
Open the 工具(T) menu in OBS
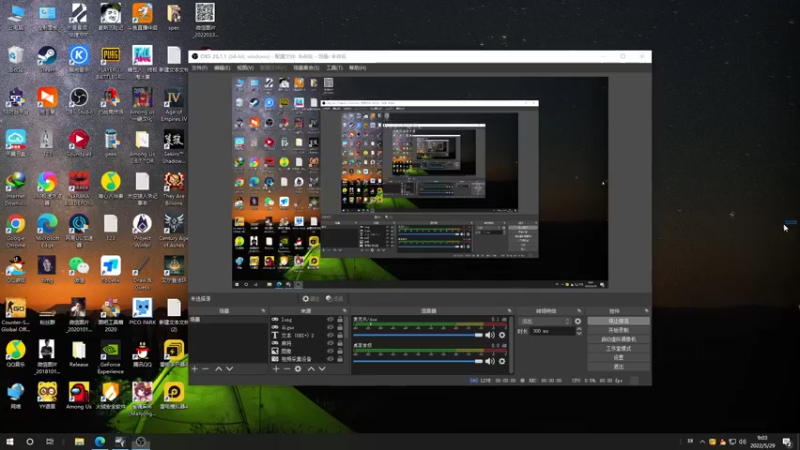click(x=334, y=68)
